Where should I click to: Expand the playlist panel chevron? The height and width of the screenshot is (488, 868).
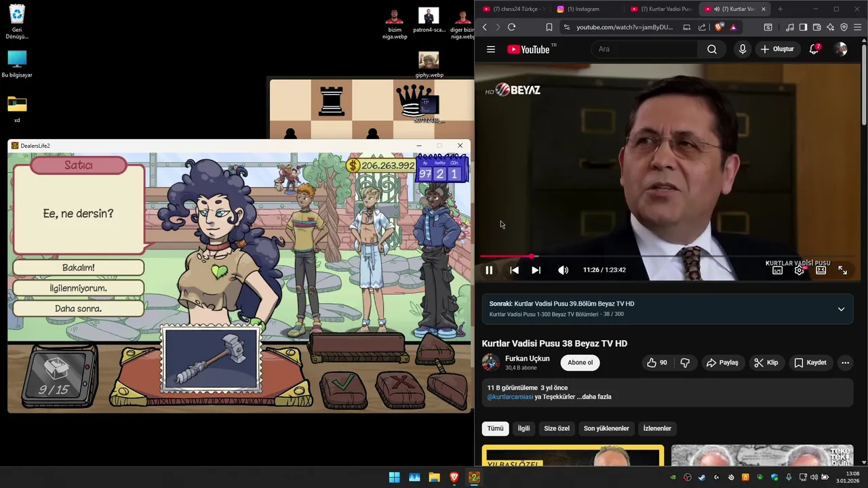(x=841, y=309)
